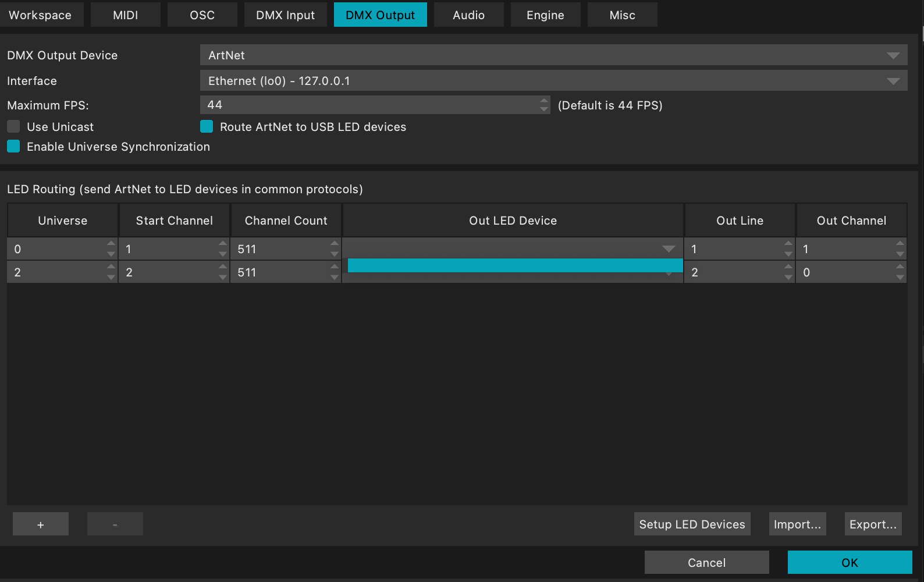Decrement Channel Count in the second row
The width and height of the screenshot is (924, 582).
[335, 278]
